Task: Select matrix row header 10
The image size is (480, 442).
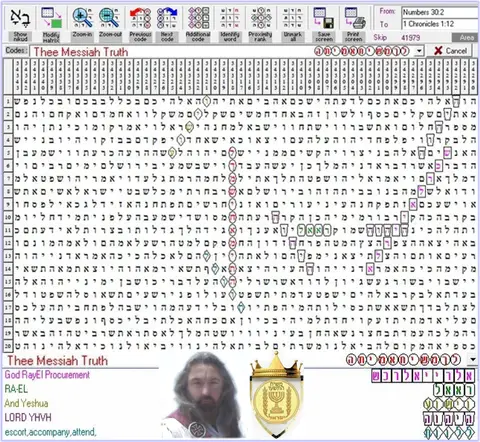Action: pos(8,217)
